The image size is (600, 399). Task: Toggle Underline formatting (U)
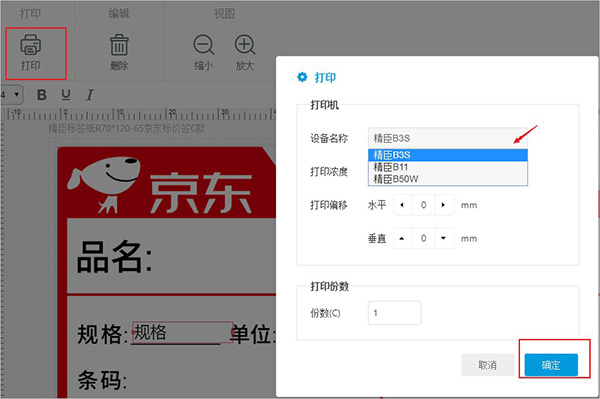(x=66, y=94)
